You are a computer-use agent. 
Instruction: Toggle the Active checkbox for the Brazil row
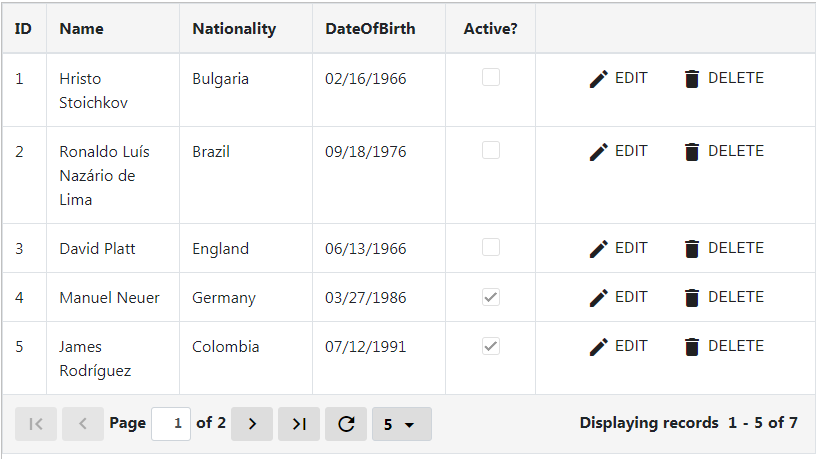491,150
